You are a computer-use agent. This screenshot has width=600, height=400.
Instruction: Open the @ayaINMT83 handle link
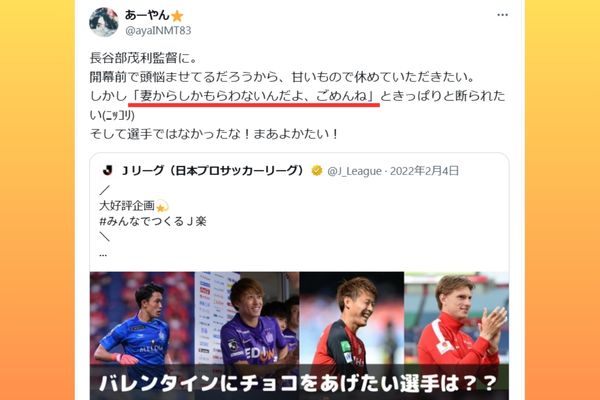click(x=158, y=31)
